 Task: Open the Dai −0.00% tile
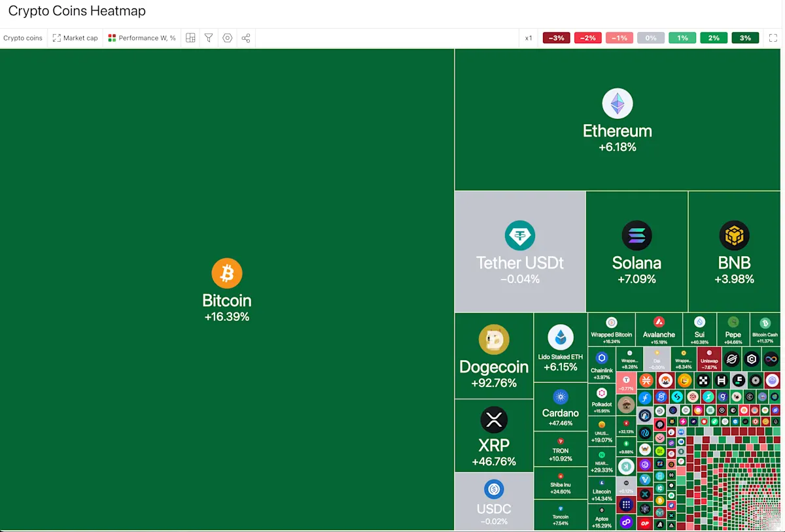pos(657,360)
